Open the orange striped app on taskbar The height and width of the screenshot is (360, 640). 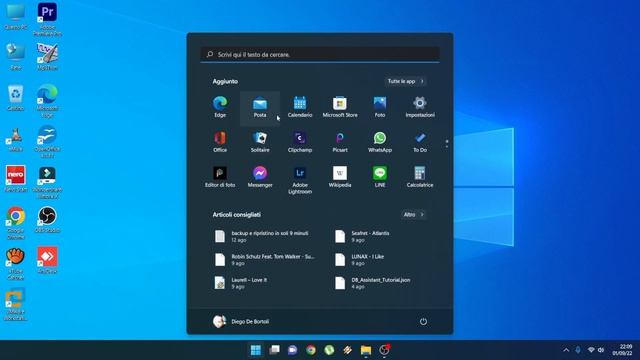pos(347,350)
